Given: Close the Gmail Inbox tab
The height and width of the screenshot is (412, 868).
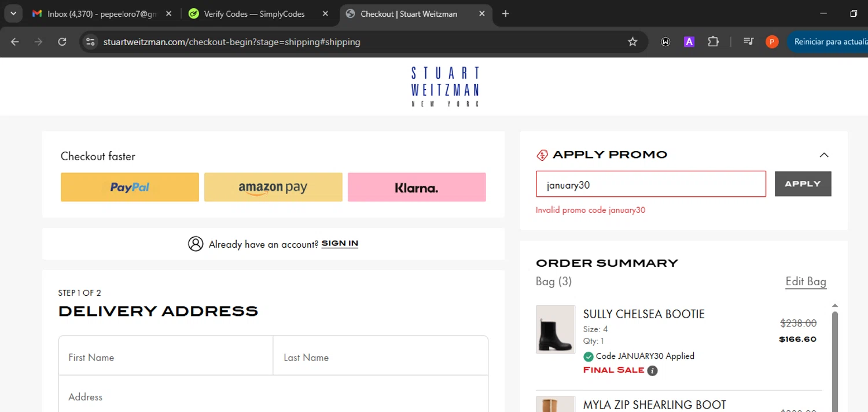Looking at the screenshot, I should click(169, 14).
